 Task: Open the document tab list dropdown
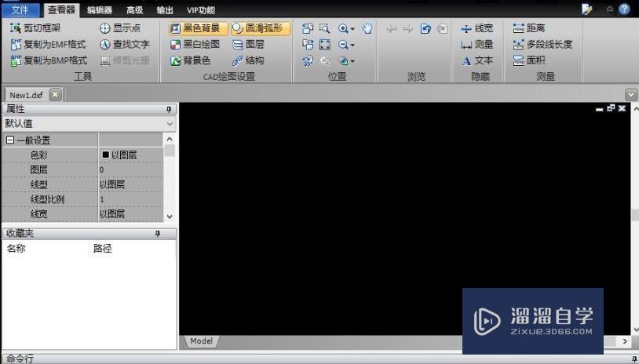click(631, 95)
